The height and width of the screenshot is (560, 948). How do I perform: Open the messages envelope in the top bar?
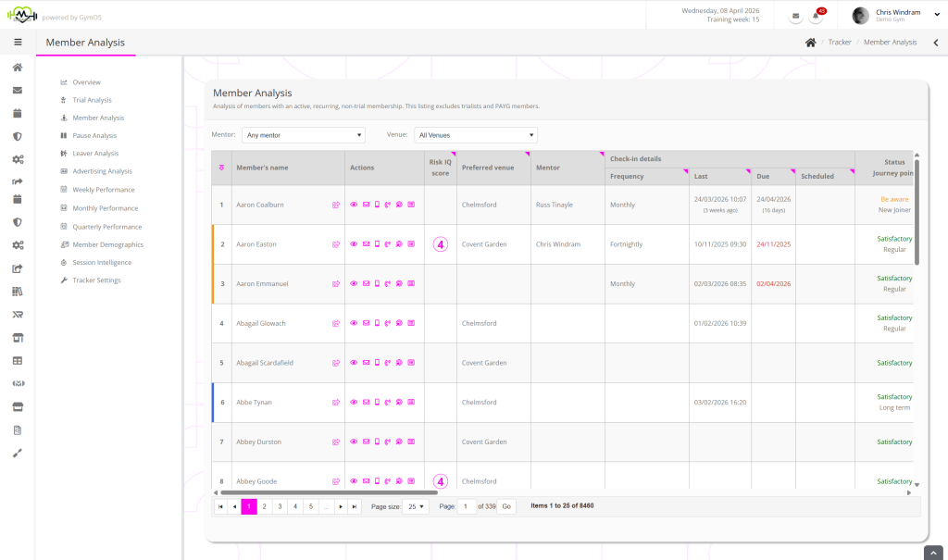(x=796, y=16)
